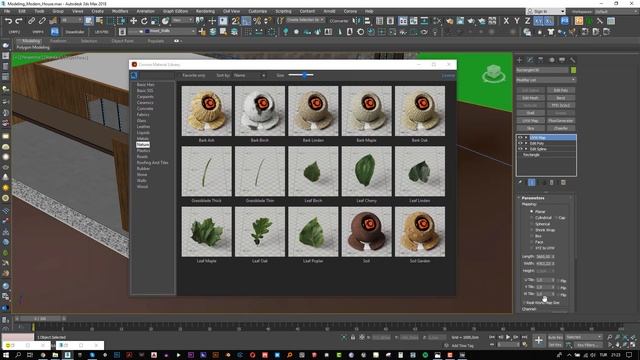Open Select by Name dialog icon

pyautogui.click(x=99, y=21)
